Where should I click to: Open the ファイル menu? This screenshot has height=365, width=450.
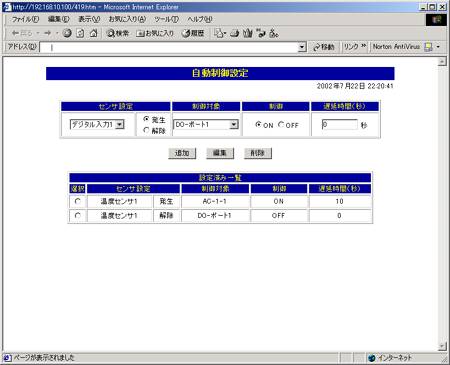[26, 19]
